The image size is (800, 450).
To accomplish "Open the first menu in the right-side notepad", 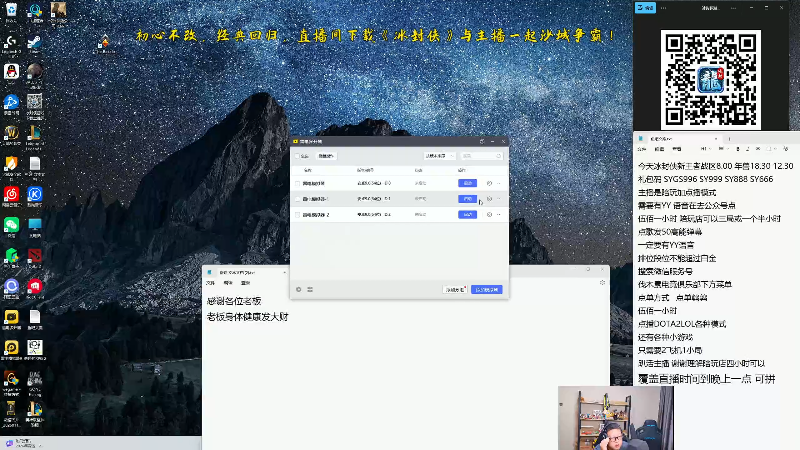I will click(x=642, y=149).
